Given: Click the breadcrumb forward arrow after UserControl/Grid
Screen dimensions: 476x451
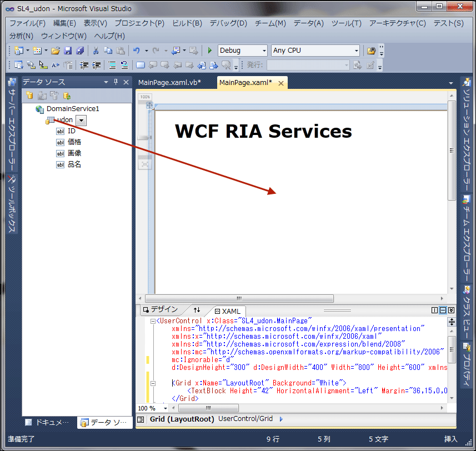Looking at the screenshot, I should 281,419.
